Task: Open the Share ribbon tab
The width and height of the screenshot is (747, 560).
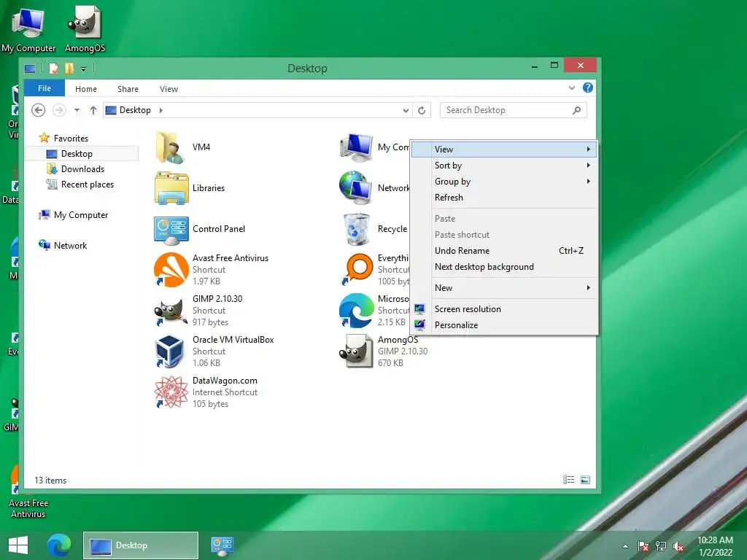Action: click(x=128, y=89)
